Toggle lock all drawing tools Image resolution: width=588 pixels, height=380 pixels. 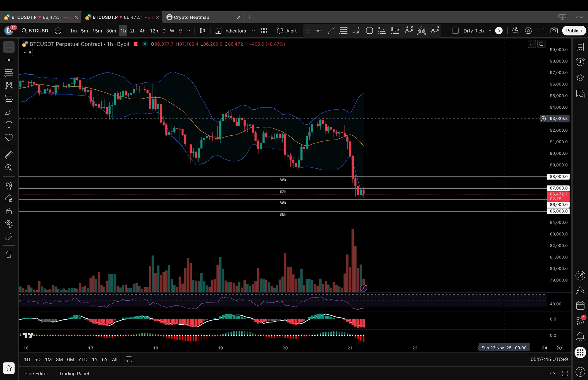[x=9, y=211]
